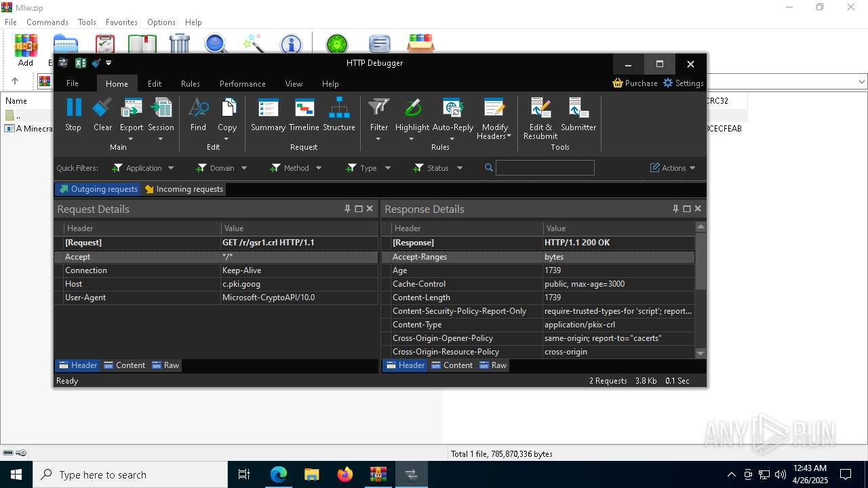The height and width of the screenshot is (488, 868).
Task: Select the Content-Type response header row
Action: click(538, 325)
